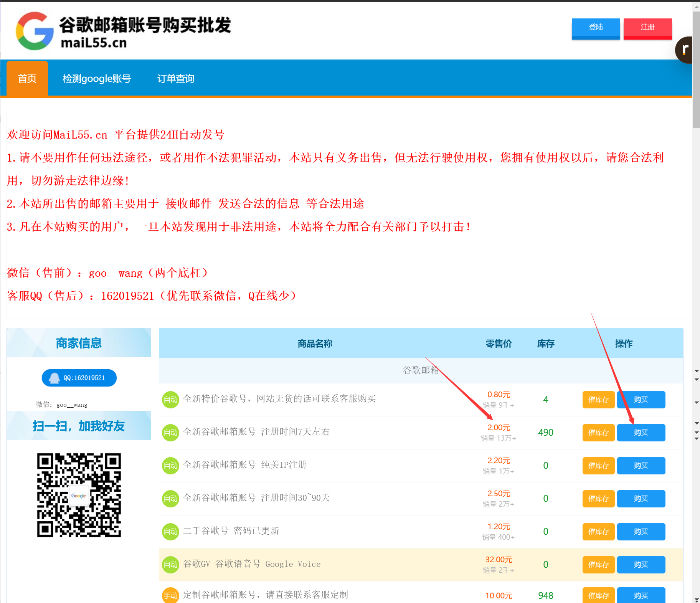Click the 商家信息 panel heading
This screenshot has height=603, width=700.
coord(79,343)
